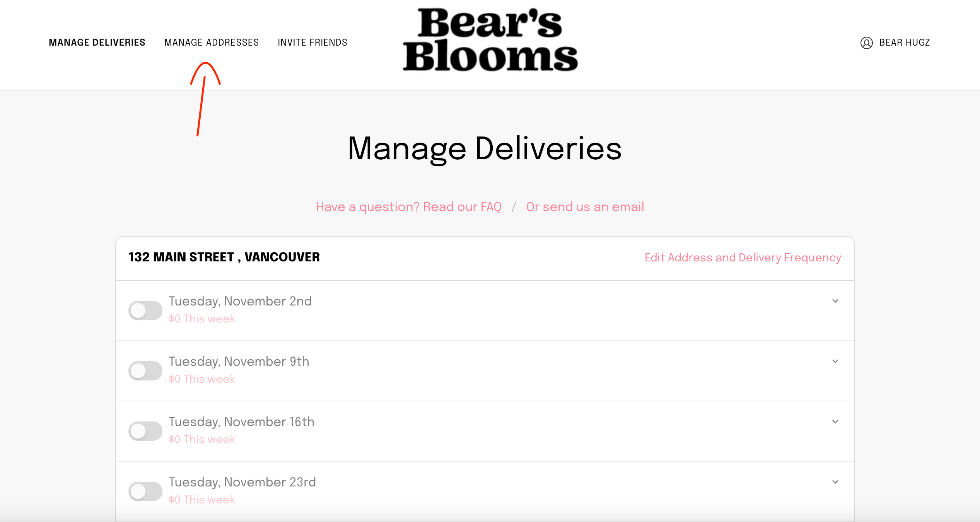Expand the November 2nd delivery row

pyautogui.click(x=835, y=301)
